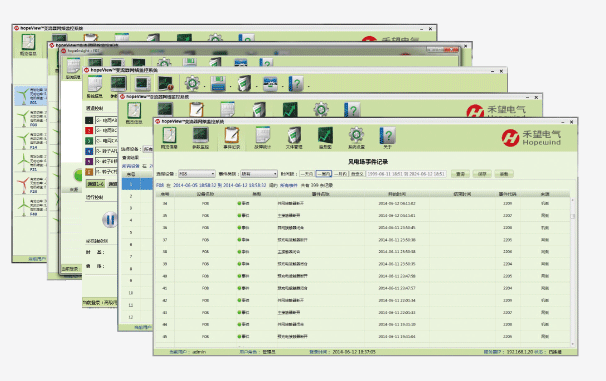Click the clipboard icon in the second window

coord(196,110)
